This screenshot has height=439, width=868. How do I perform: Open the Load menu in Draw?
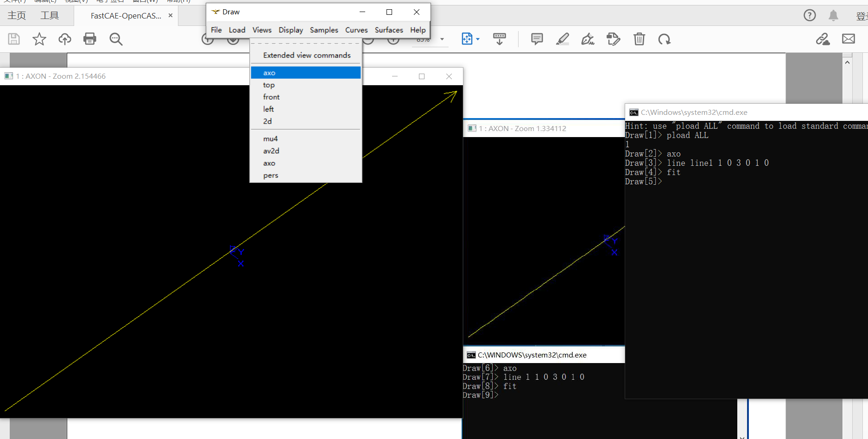pos(237,30)
